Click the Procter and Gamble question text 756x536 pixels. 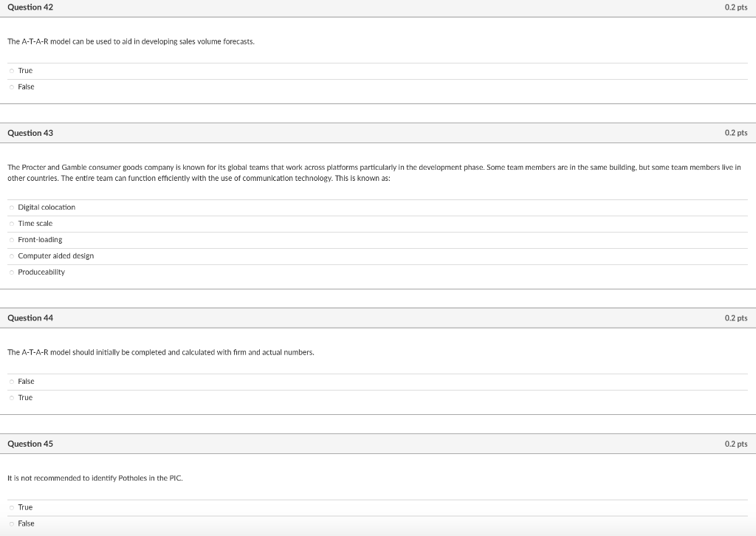[x=374, y=173]
